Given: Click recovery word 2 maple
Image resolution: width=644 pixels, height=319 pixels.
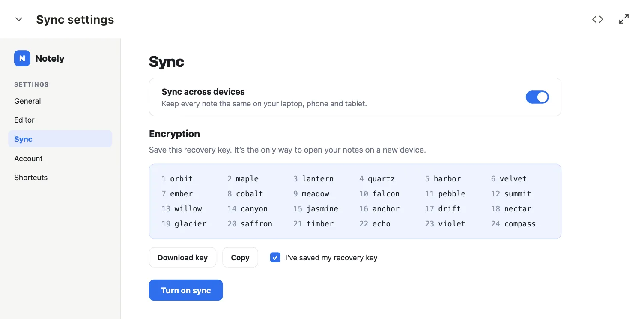Looking at the screenshot, I should tap(243, 179).
